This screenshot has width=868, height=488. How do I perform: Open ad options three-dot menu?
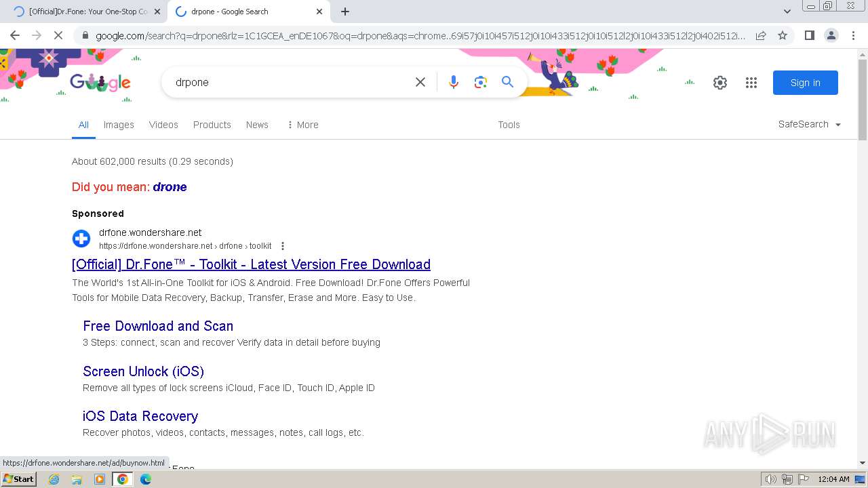[283, 246]
